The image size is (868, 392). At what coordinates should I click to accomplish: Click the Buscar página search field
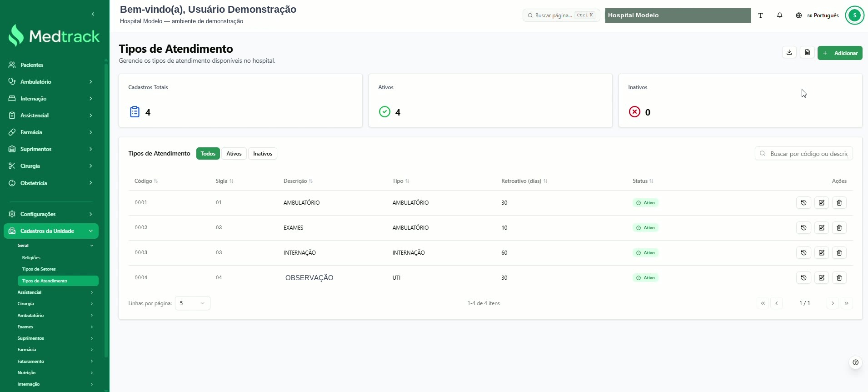tap(561, 15)
